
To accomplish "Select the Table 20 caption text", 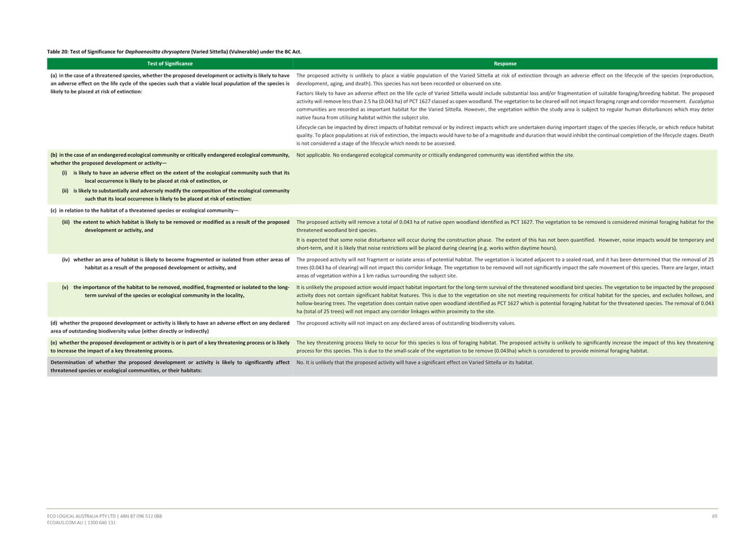I will point(174,51).
